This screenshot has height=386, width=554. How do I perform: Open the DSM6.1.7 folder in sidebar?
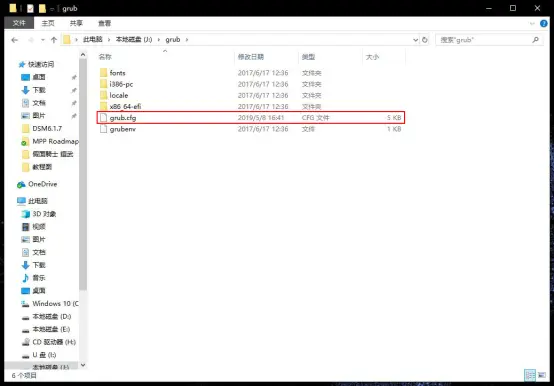click(47, 129)
